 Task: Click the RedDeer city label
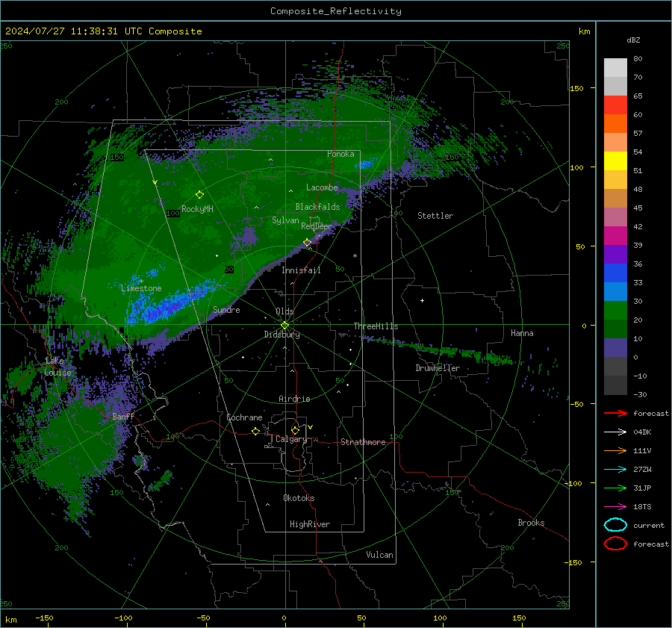pos(317,226)
